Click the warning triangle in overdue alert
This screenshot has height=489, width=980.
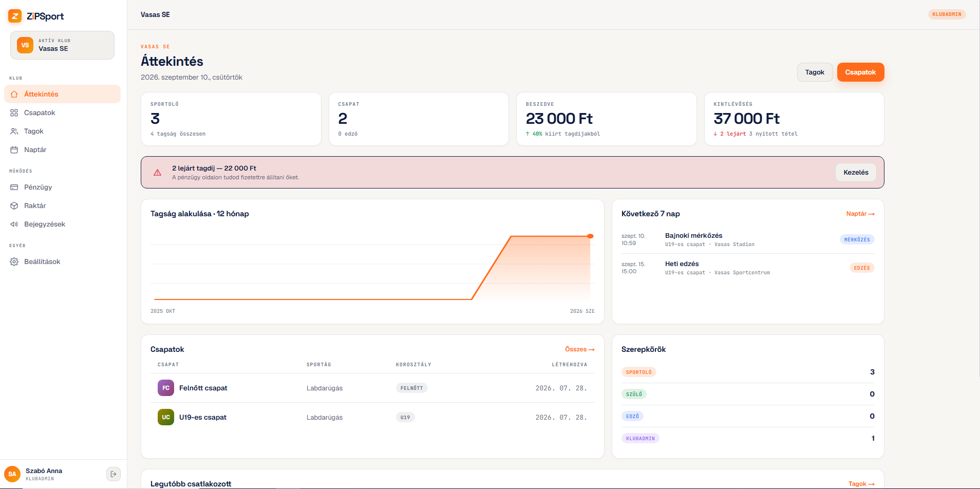[x=158, y=173]
